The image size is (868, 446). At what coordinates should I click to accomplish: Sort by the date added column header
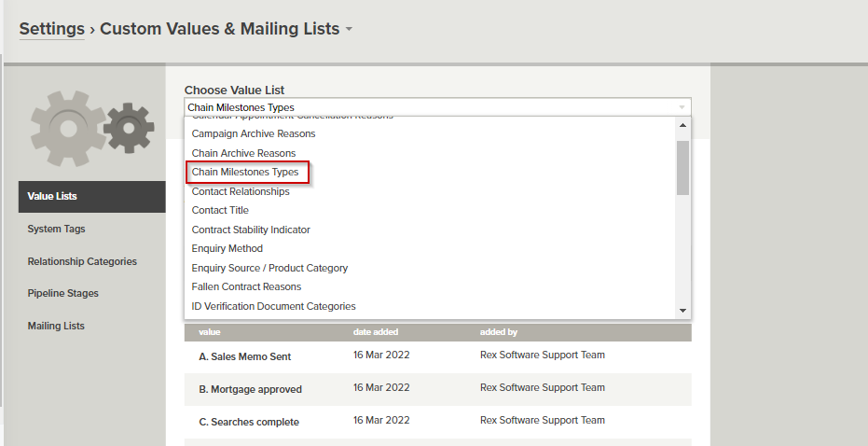coord(374,331)
